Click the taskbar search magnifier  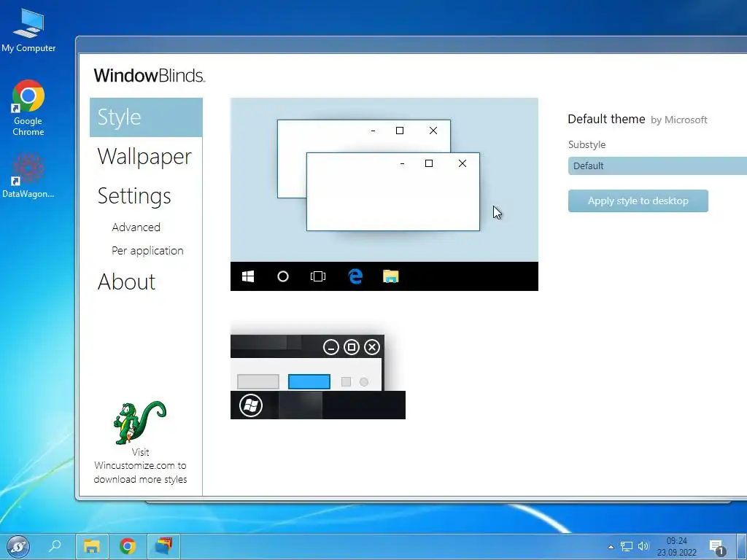point(55,545)
